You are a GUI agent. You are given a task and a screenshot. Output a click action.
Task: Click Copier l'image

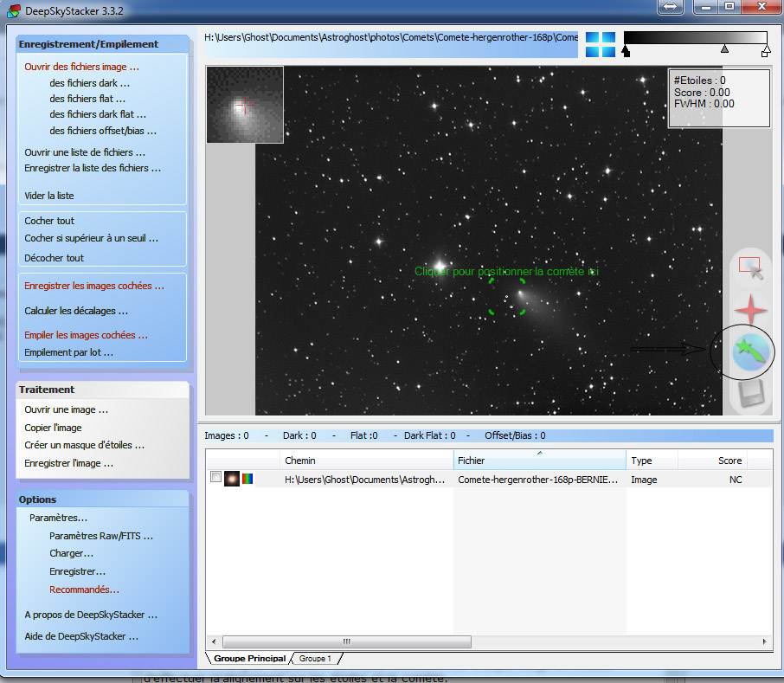(x=53, y=428)
